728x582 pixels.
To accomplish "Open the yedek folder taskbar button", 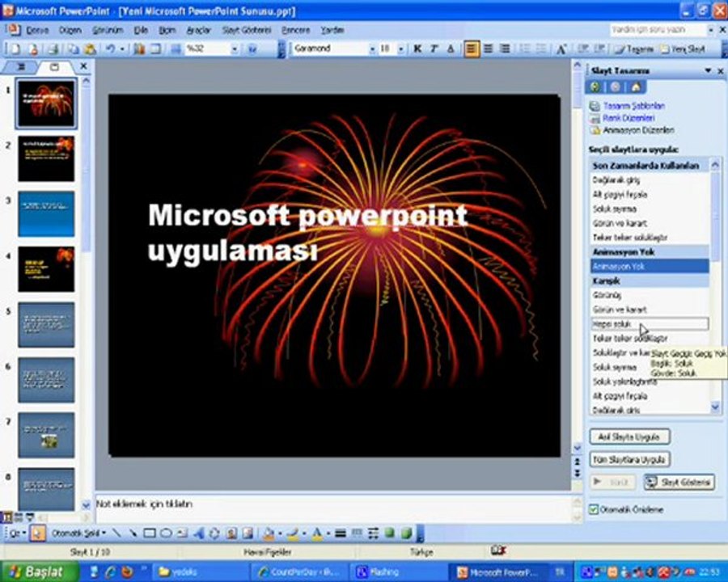I will pos(200,571).
